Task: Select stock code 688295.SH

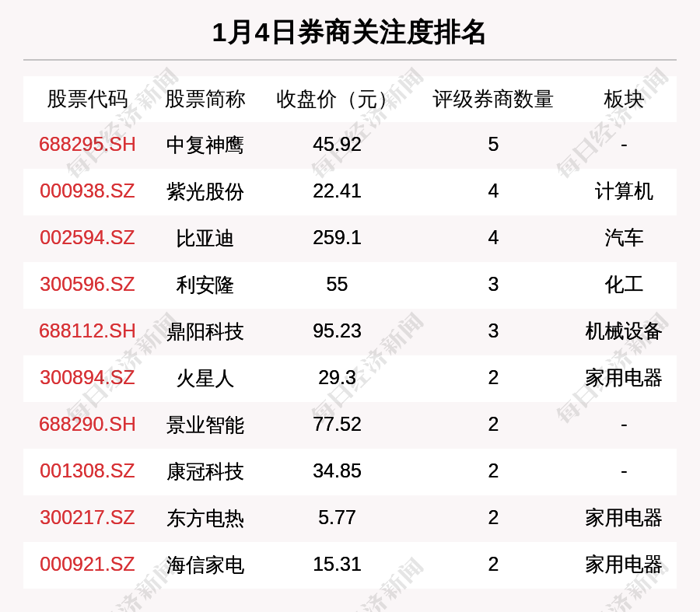Action: tap(87, 145)
